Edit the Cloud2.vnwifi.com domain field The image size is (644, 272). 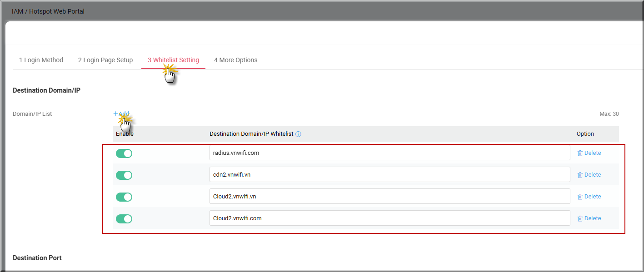[389, 218]
